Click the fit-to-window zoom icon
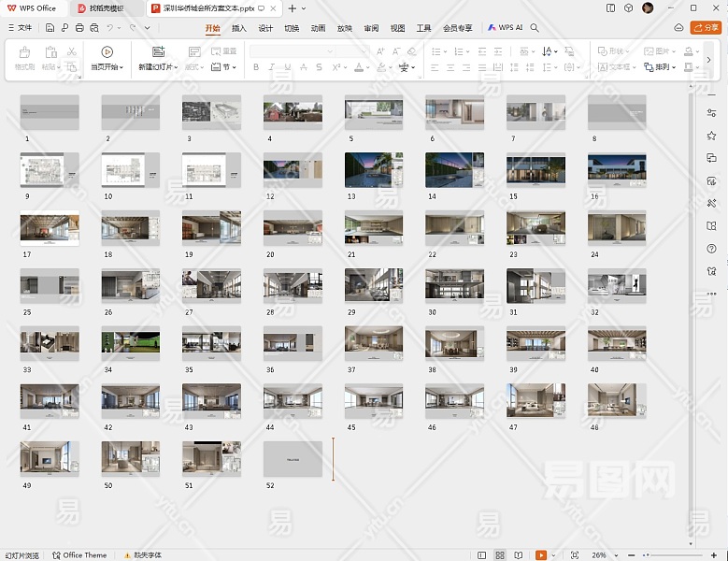Viewport: 728px width, 561px height. [575, 555]
